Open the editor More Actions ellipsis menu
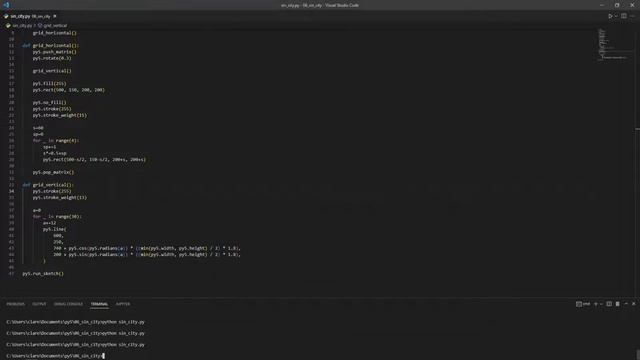Screen dimensions: 640x360 (x=632, y=16)
